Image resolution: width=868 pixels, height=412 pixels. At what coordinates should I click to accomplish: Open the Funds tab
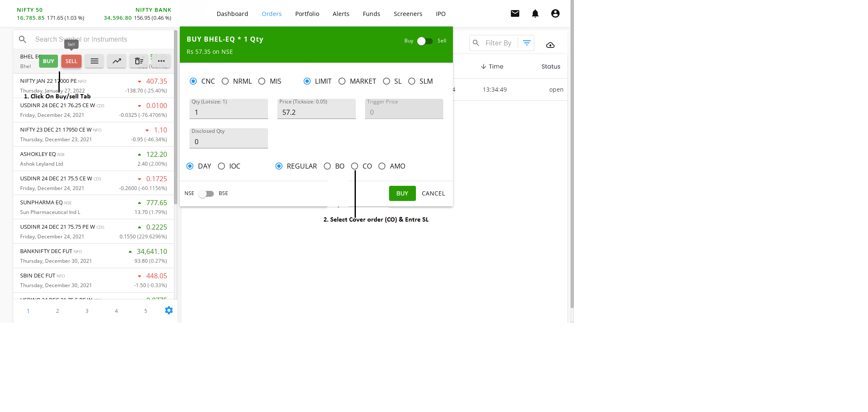(x=371, y=14)
